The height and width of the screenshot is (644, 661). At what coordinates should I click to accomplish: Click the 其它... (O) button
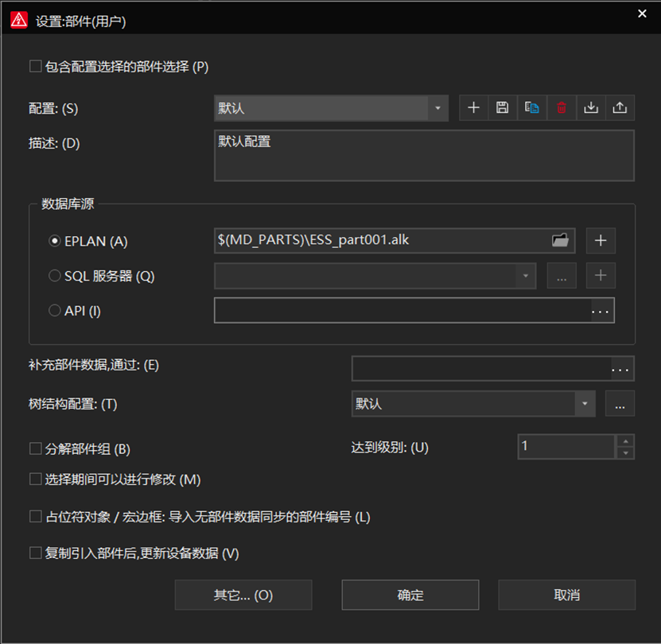[x=243, y=595]
